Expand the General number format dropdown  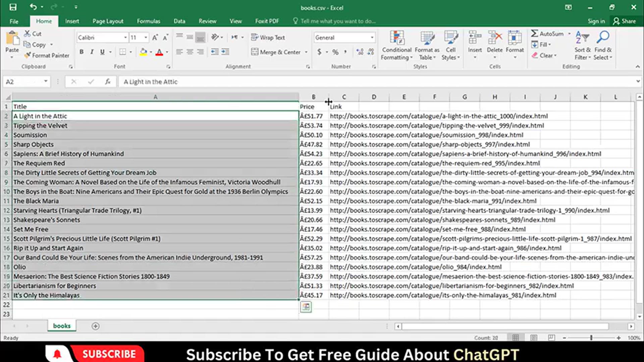[x=372, y=38]
